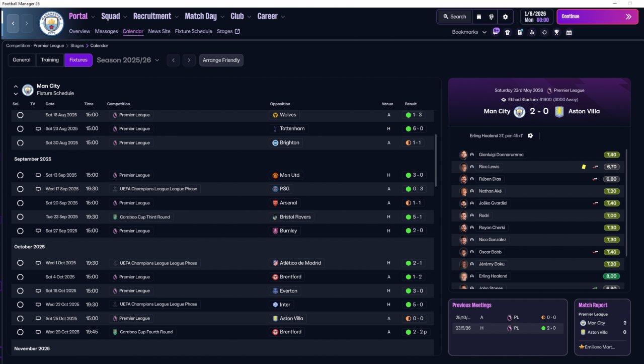
Task: Click the Arrange Friendly button
Action: click(x=221, y=60)
